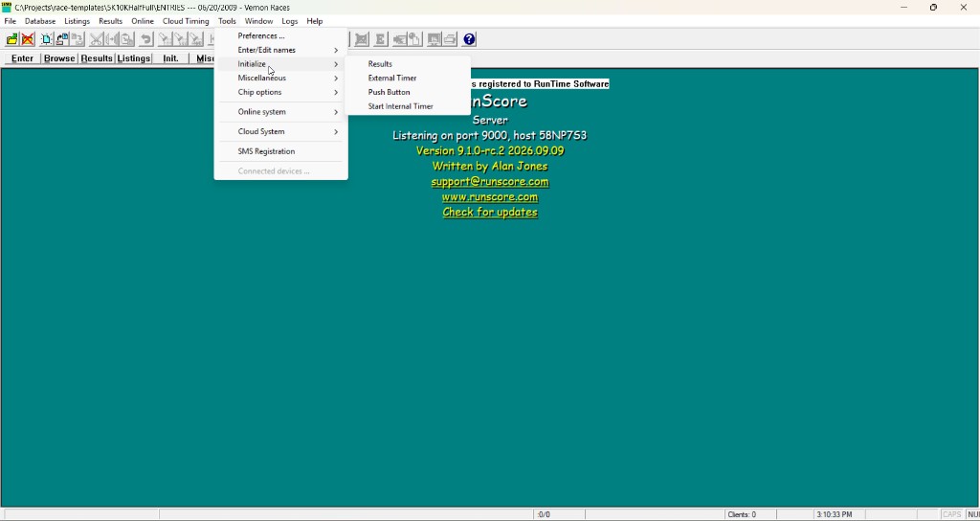Open the Help menu
Screen dimensions: 980x521
click(x=314, y=21)
